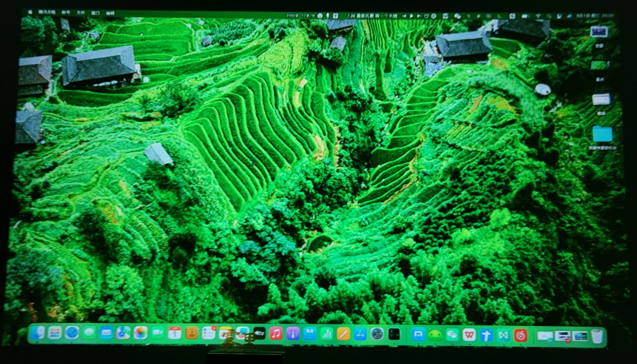Screen dimensions: 637x364
Task: Click the WeChat status icon in menu bar
Action: click(x=458, y=16)
